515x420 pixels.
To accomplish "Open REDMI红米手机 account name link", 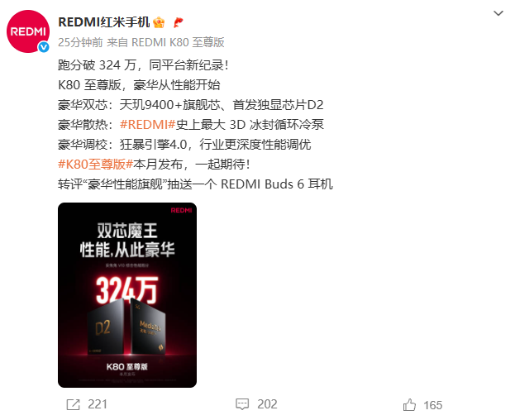I will [x=104, y=22].
